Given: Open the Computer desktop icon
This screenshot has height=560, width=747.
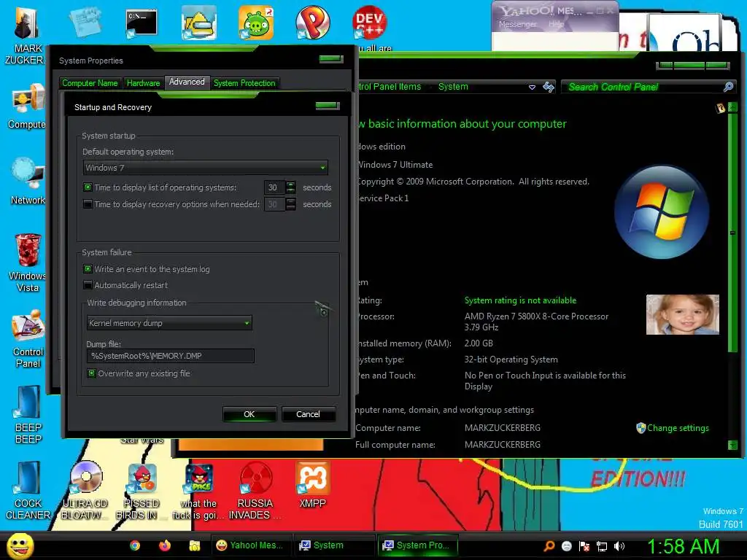Looking at the screenshot, I should 27,106.
